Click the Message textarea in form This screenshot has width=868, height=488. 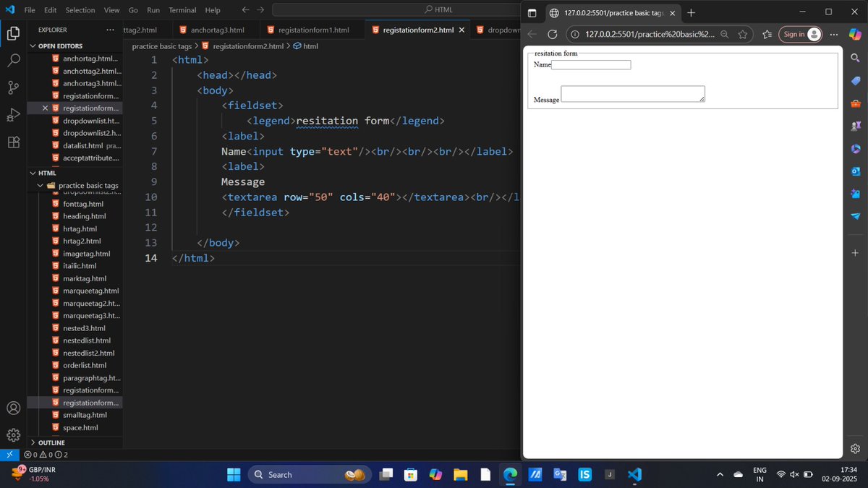coord(633,94)
